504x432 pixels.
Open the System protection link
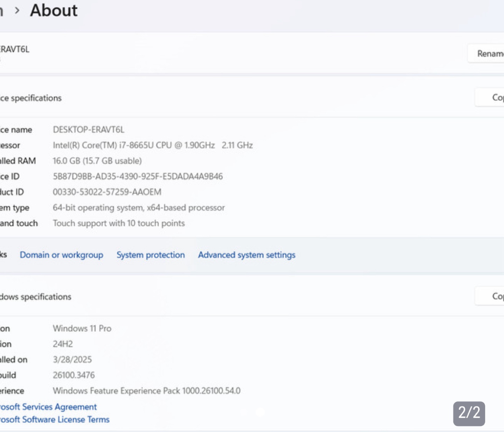(150, 255)
